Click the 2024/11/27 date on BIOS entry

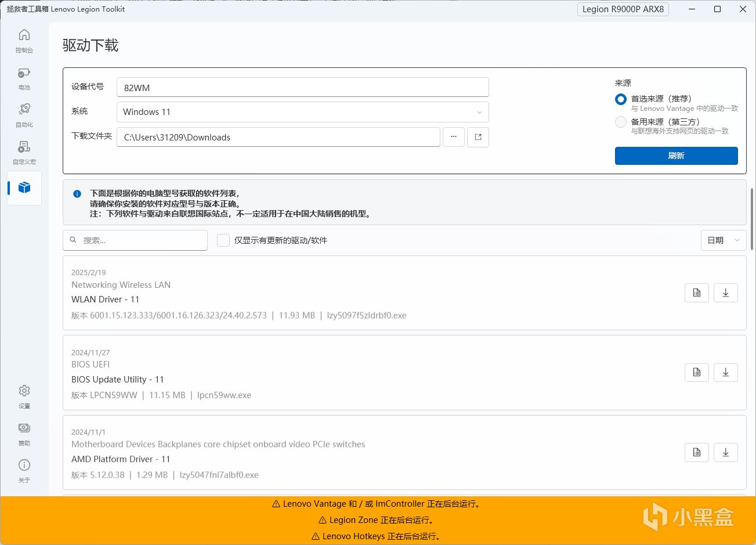pos(91,352)
